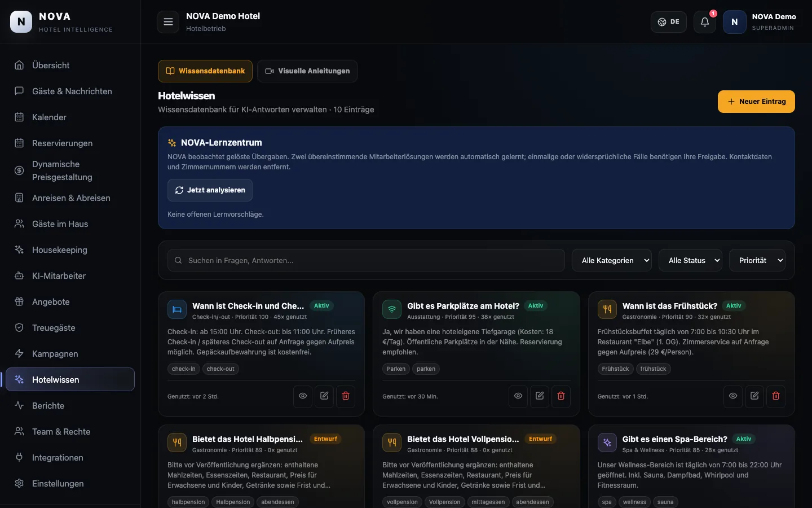This screenshot has height=508, width=812.
Task: Click the text Keine offenen Lernvorschläge
Action: pos(215,214)
